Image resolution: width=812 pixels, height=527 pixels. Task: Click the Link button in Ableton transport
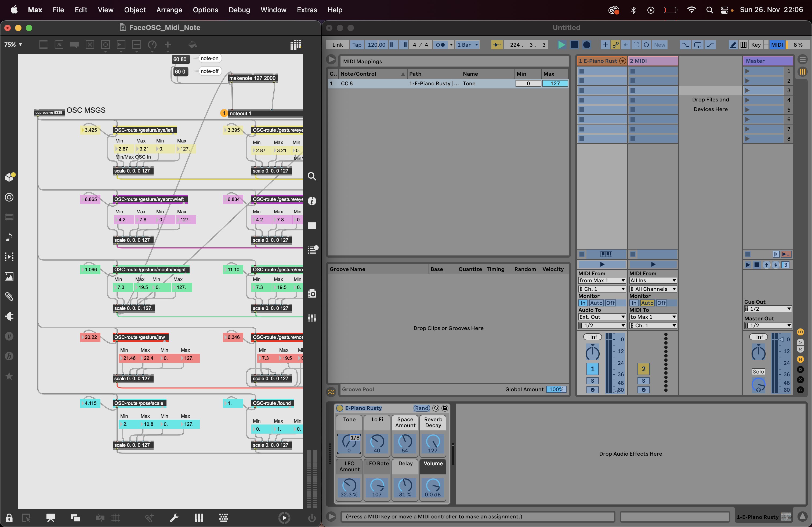coord(337,45)
